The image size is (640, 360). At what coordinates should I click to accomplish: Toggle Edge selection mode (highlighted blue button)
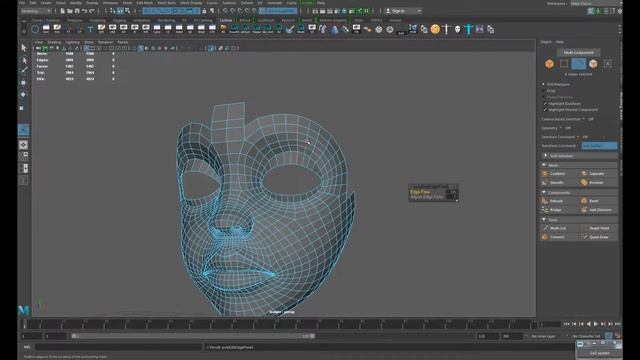[x=578, y=64]
